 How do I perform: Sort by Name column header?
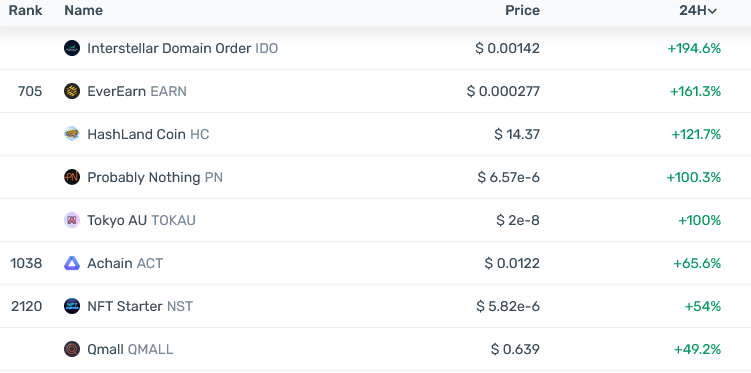[83, 11]
